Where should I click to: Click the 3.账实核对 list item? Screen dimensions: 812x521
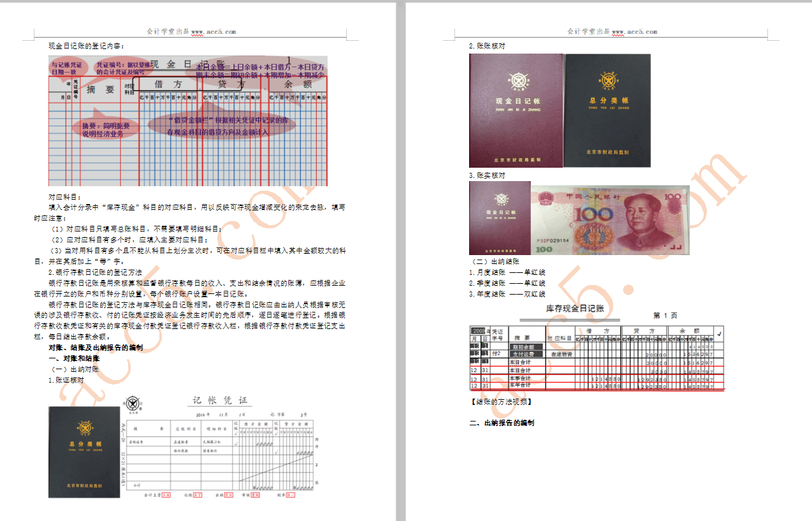click(486, 175)
